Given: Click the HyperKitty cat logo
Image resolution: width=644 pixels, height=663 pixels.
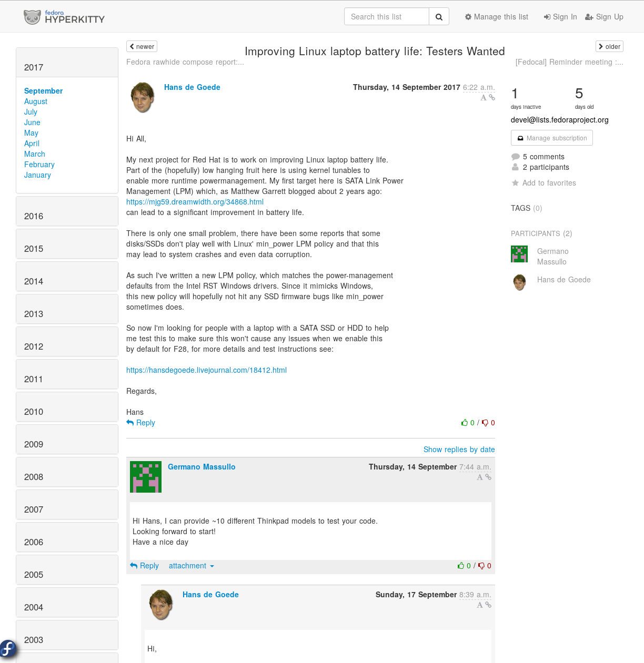Looking at the screenshot, I should pos(32,17).
